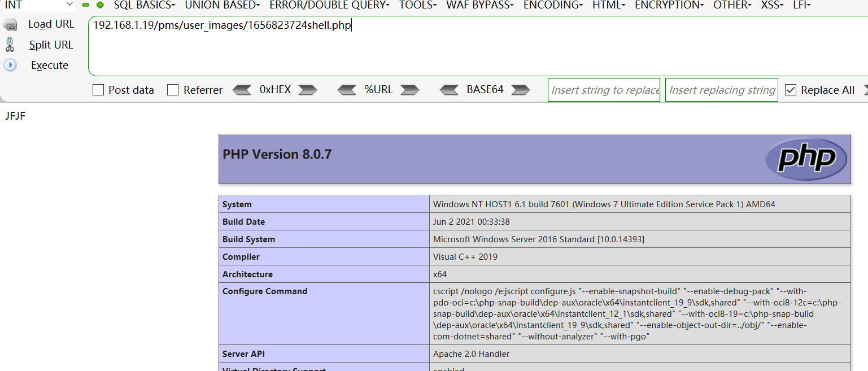Screen dimensions: 868x371
Task: Click the URL text area with shell.php
Action: (478, 46)
